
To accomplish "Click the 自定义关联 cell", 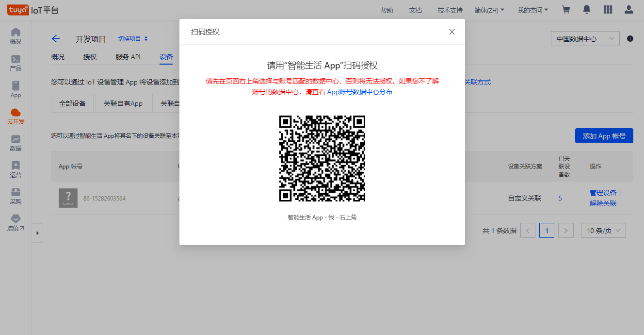I will tap(524, 198).
